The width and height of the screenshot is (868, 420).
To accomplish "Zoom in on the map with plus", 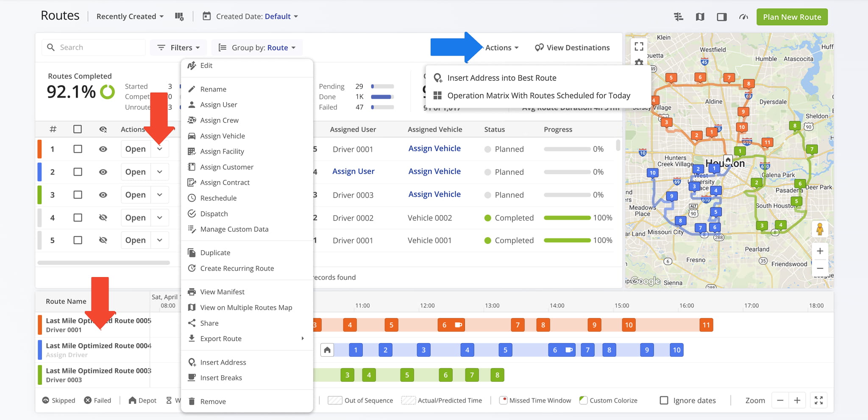I will click(820, 251).
